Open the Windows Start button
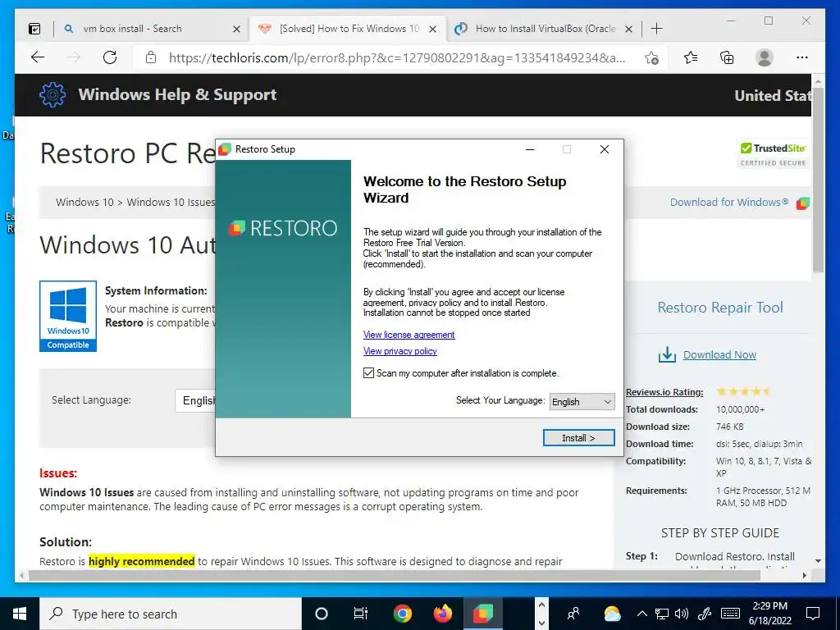840x630 pixels. [20, 614]
